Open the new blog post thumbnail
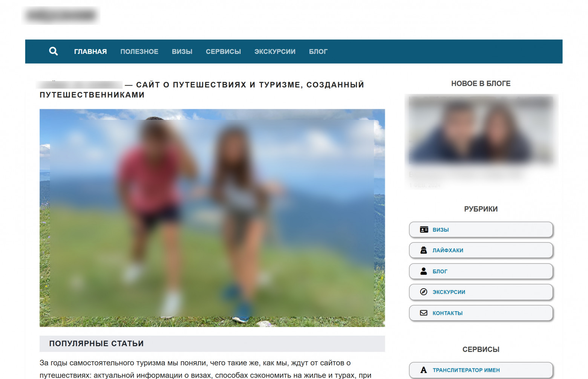588x379 pixels. click(481, 130)
